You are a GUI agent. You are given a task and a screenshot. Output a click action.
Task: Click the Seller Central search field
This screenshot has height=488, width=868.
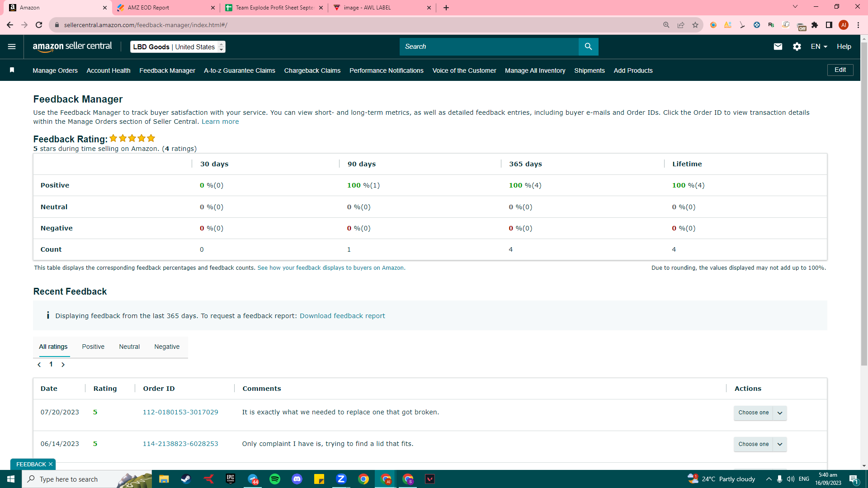point(489,47)
